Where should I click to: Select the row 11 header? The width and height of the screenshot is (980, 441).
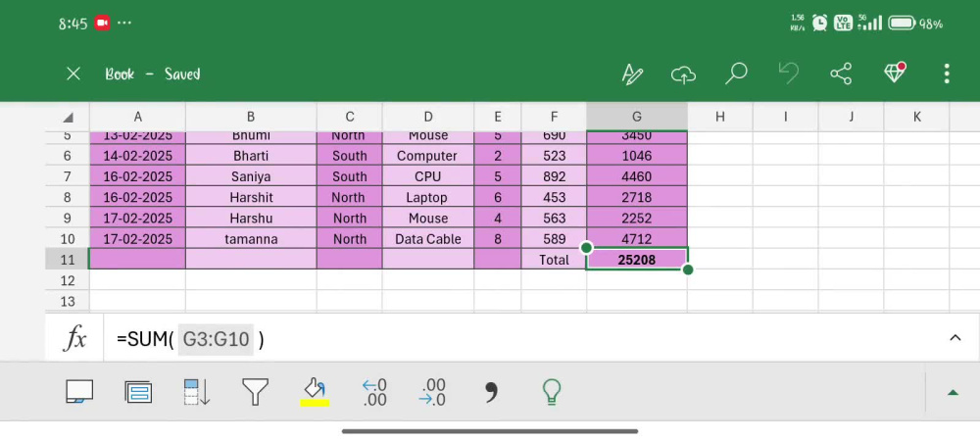(x=68, y=260)
